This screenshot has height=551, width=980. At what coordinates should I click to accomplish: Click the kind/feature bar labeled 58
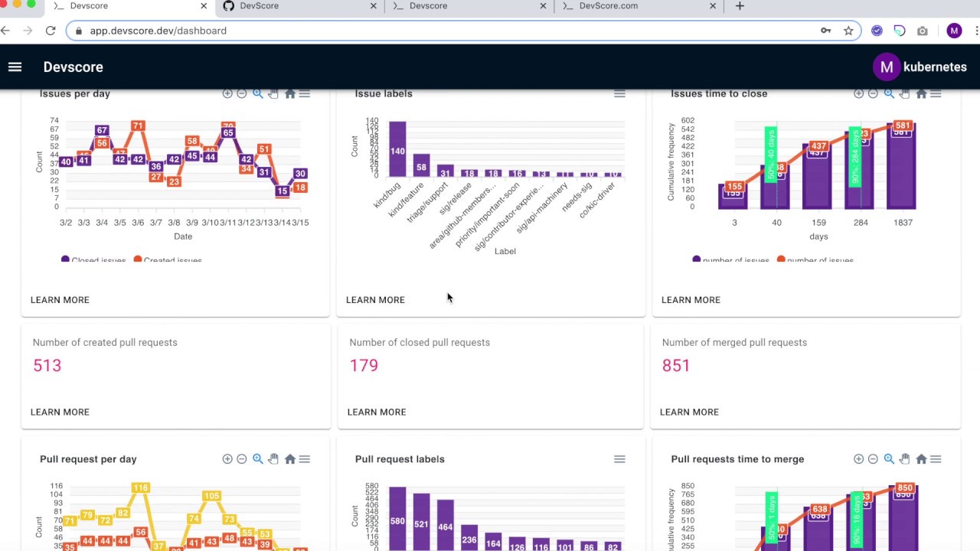coord(421,166)
